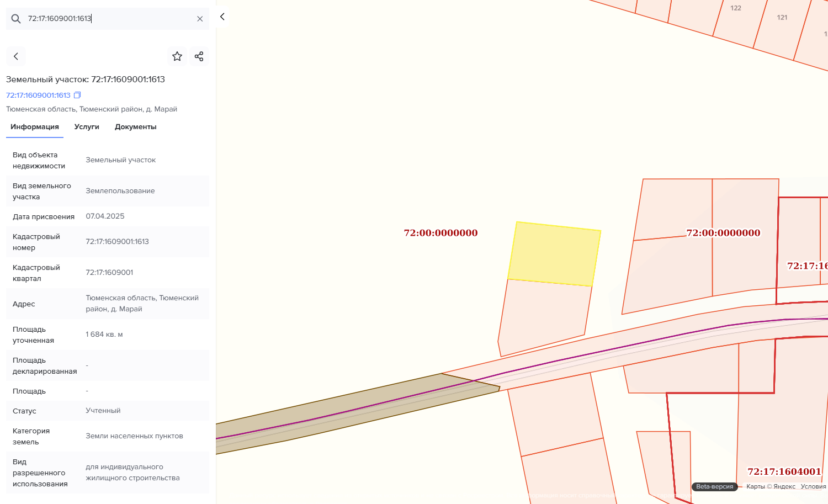Collapse the left information panel
828x504 pixels.
pyautogui.click(x=222, y=17)
